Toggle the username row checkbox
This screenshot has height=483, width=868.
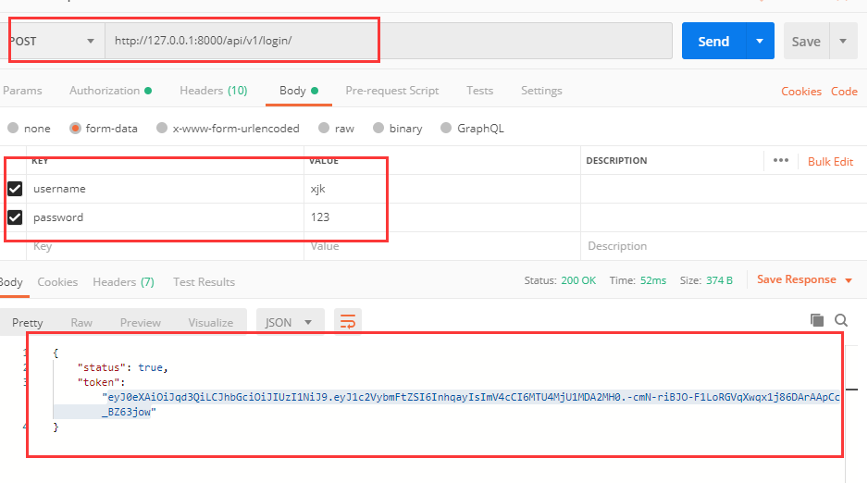15,189
